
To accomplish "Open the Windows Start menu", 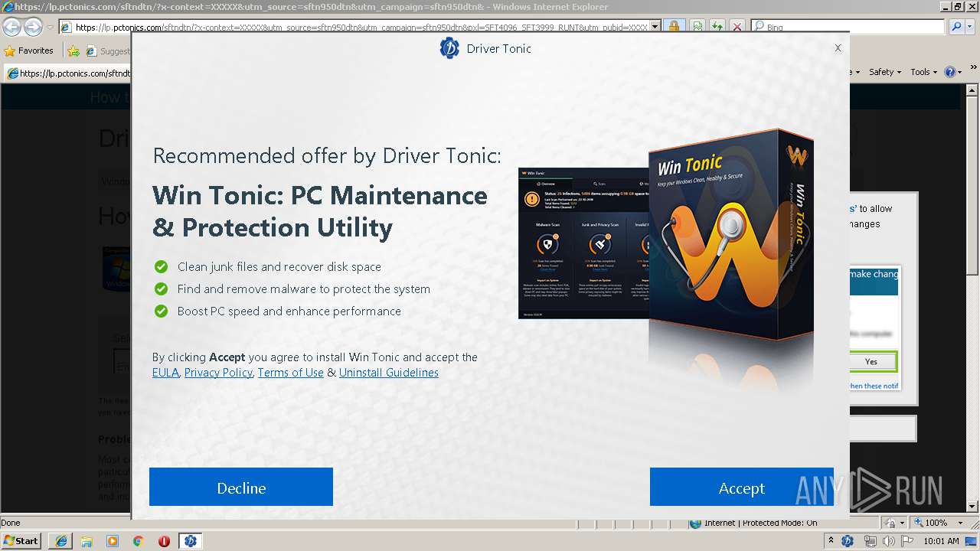I will coord(21,540).
